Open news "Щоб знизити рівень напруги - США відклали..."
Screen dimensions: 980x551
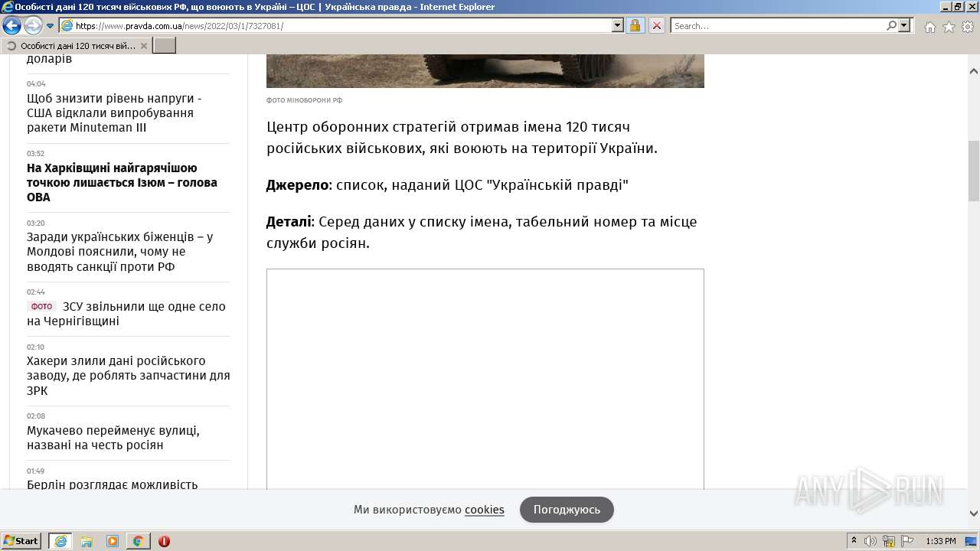114,112
